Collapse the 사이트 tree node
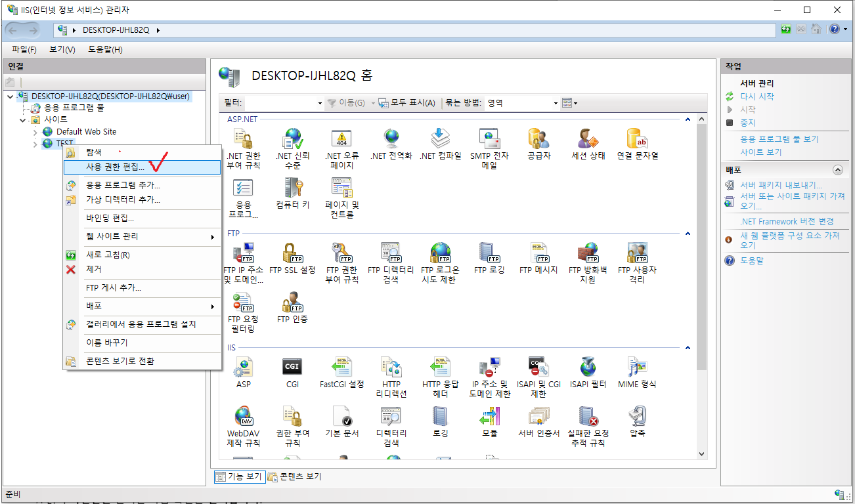This screenshot has width=855, height=504. click(x=22, y=119)
